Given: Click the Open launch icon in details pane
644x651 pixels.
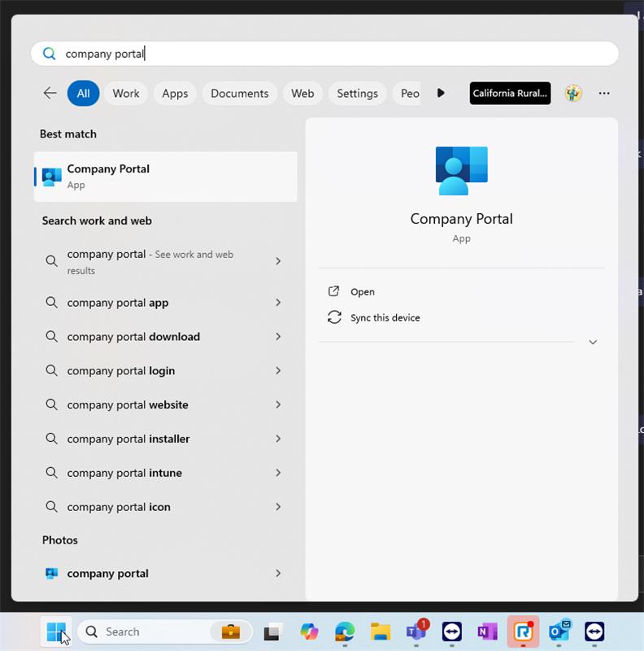Looking at the screenshot, I should point(333,291).
